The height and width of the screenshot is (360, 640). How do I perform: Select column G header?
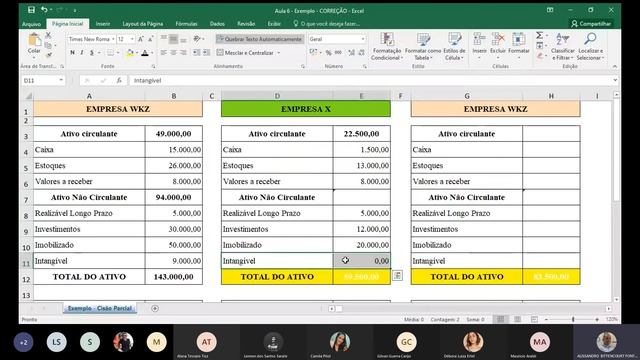467,96
